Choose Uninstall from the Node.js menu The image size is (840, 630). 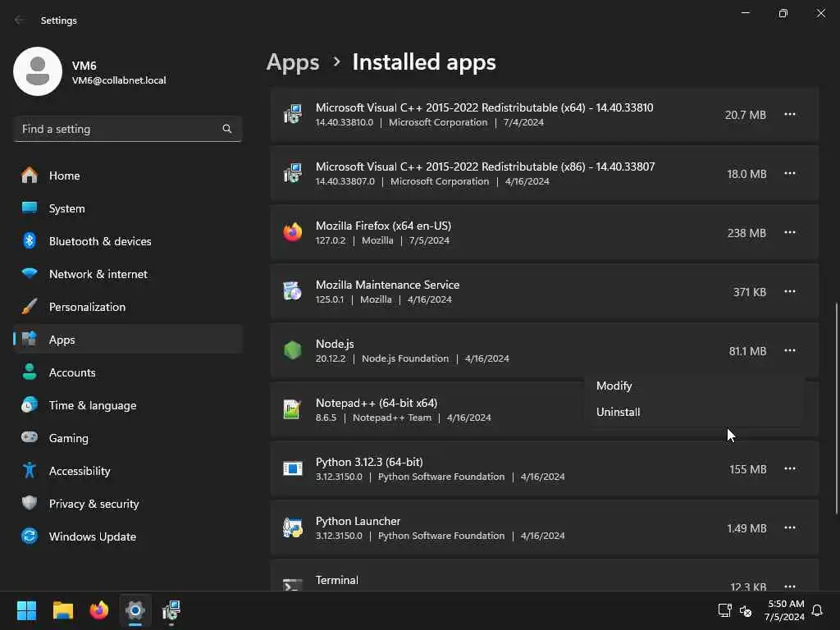619,412
